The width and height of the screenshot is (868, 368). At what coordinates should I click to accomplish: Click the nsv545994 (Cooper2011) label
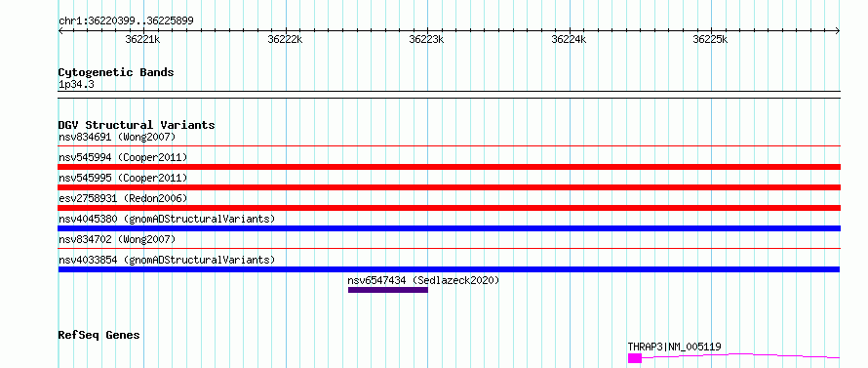[123, 157]
